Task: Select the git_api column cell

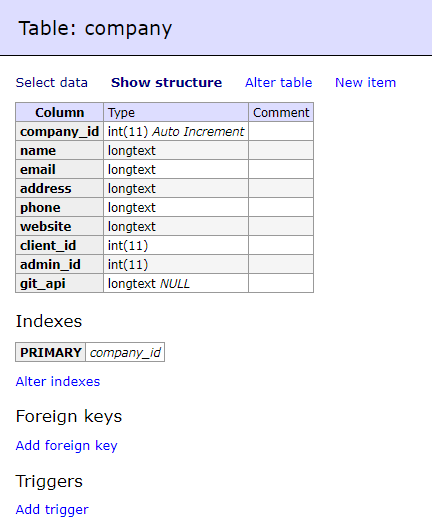Action: [59, 284]
